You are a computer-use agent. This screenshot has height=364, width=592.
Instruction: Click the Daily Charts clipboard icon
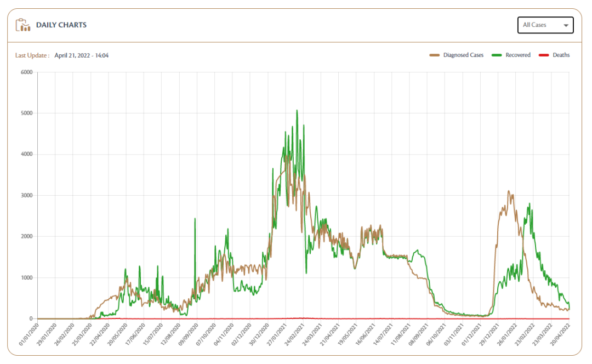(22, 25)
